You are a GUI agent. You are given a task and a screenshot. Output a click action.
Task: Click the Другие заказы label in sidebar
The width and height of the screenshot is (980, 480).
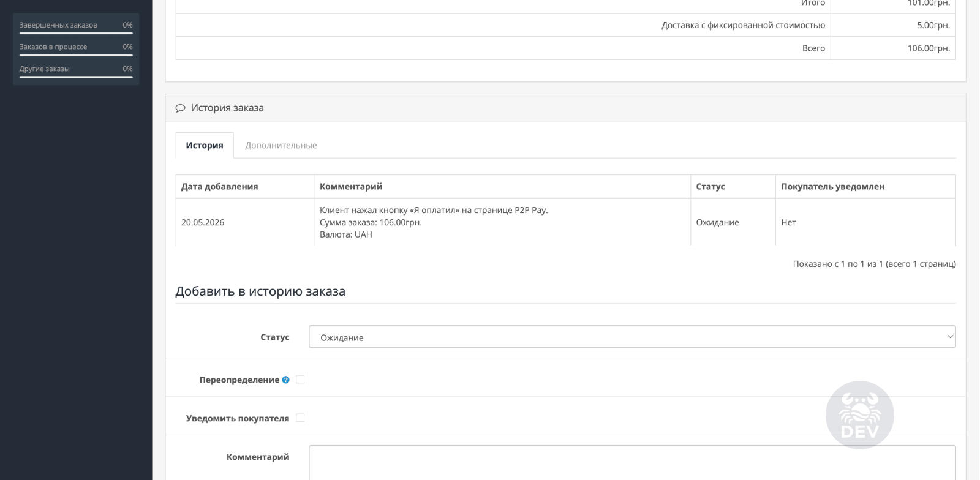(44, 69)
